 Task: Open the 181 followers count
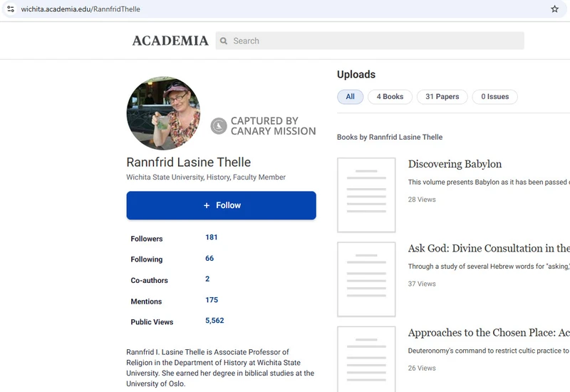211,237
